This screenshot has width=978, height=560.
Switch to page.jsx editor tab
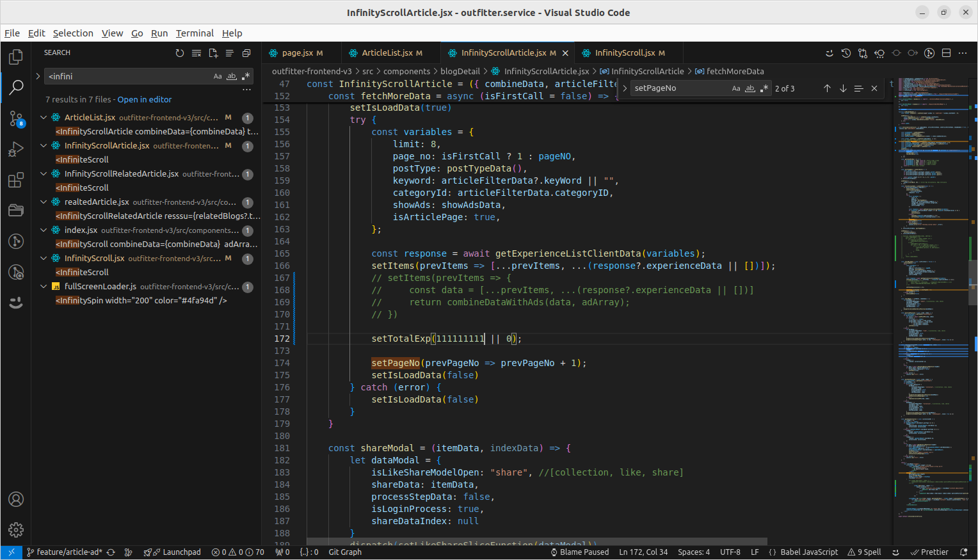point(296,53)
